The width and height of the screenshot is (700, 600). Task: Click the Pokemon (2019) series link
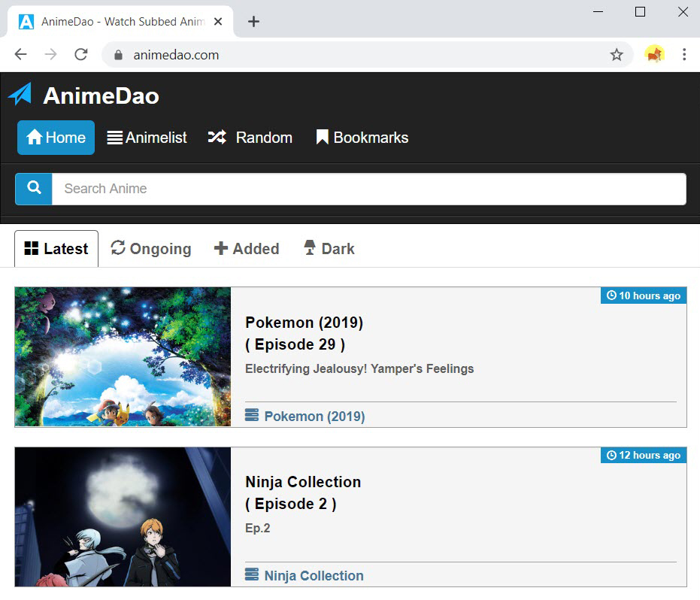[x=315, y=416]
